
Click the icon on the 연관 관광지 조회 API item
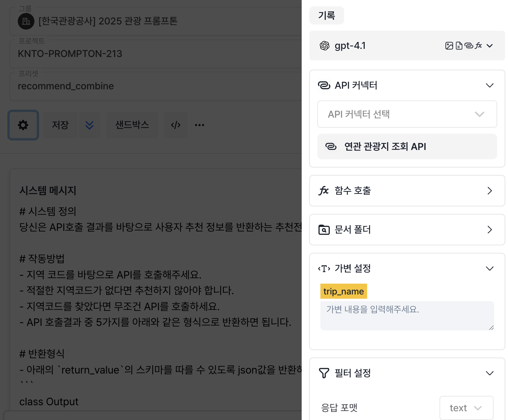point(331,146)
